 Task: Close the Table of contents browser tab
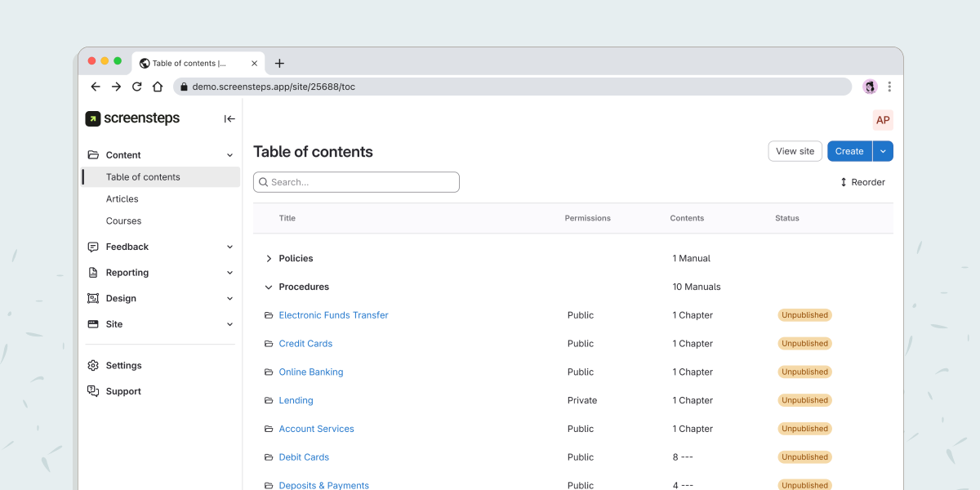click(x=255, y=63)
